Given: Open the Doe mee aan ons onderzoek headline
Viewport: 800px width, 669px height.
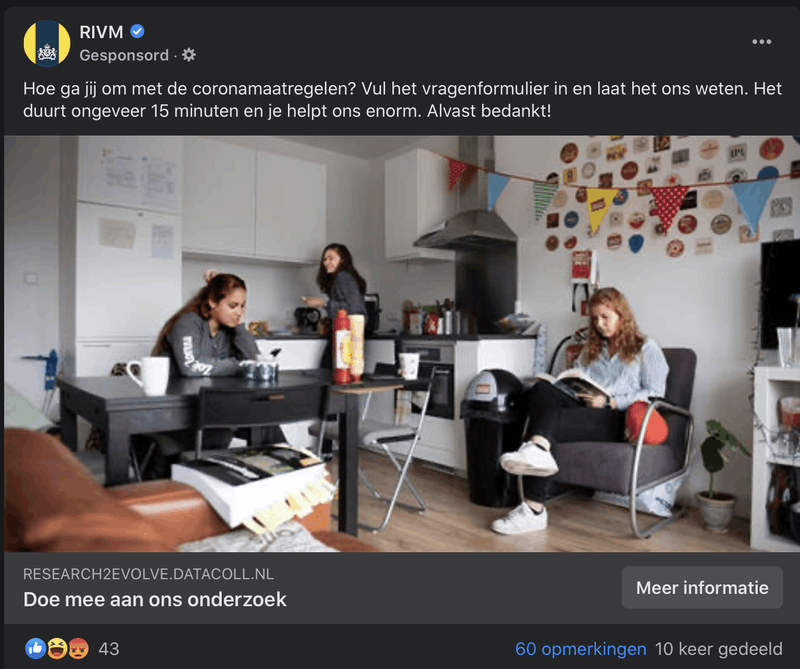Looking at the screenshot, I should [155, 600].
